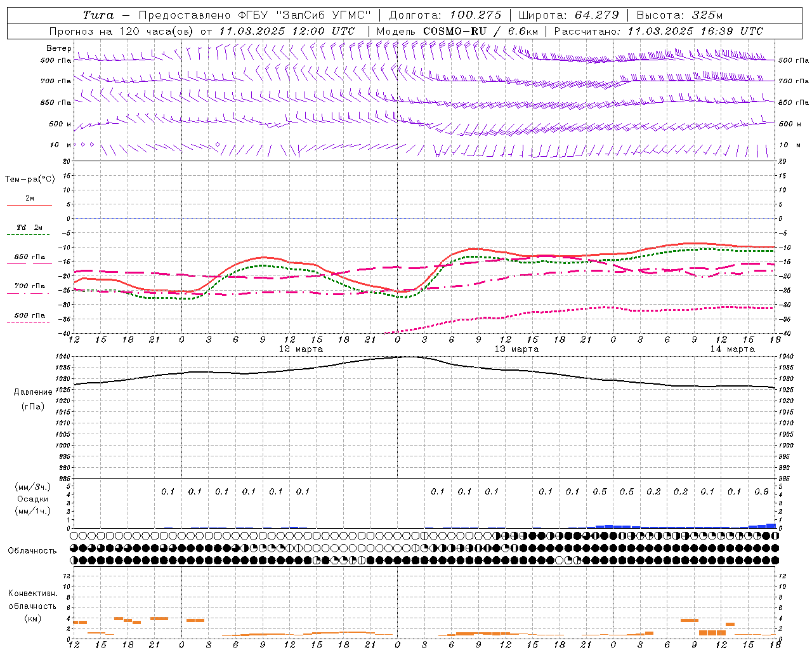Click '-40' on the left temperature axis
The width and height of the screenshot is (812, 650).
[x=64, y=334]
